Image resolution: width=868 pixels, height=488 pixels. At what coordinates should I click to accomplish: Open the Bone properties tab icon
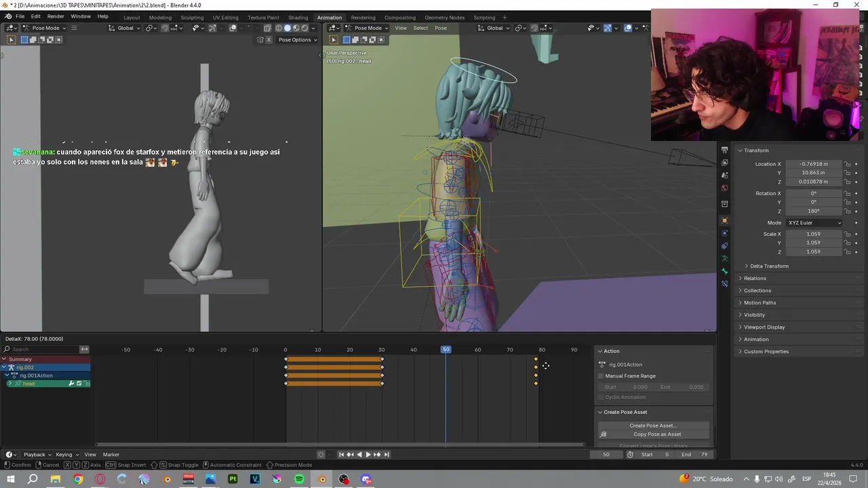724,271
